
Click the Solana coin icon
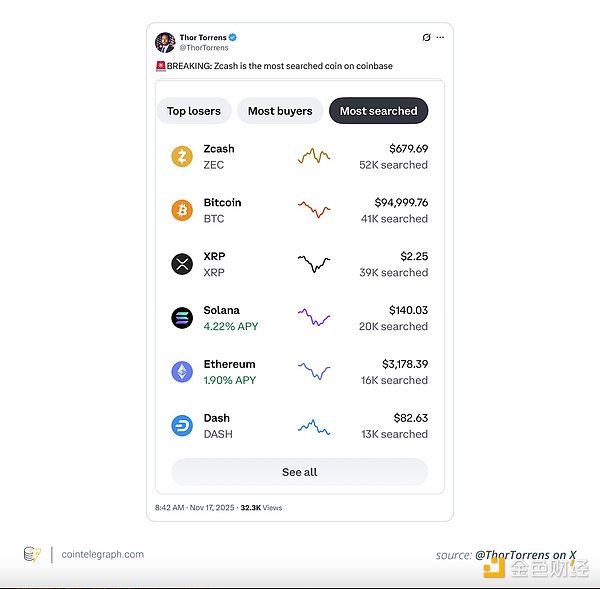(x=182, y=318)
